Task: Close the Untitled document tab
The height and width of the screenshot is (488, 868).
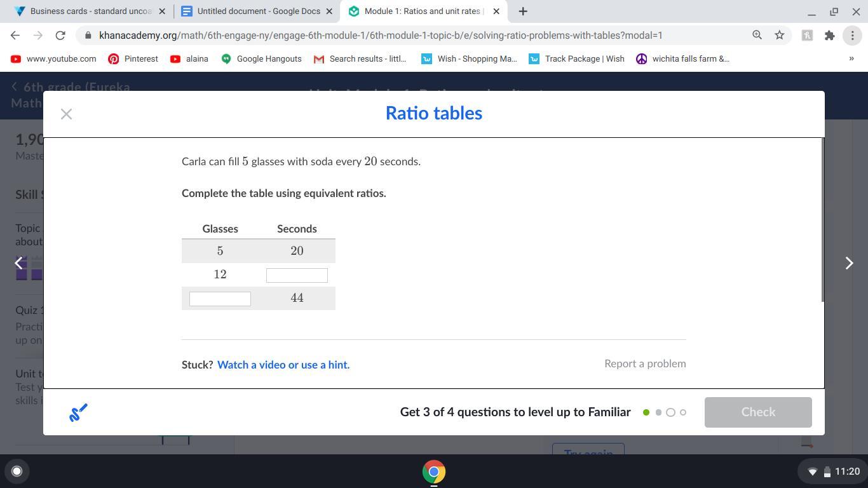Action: point(329,11)
